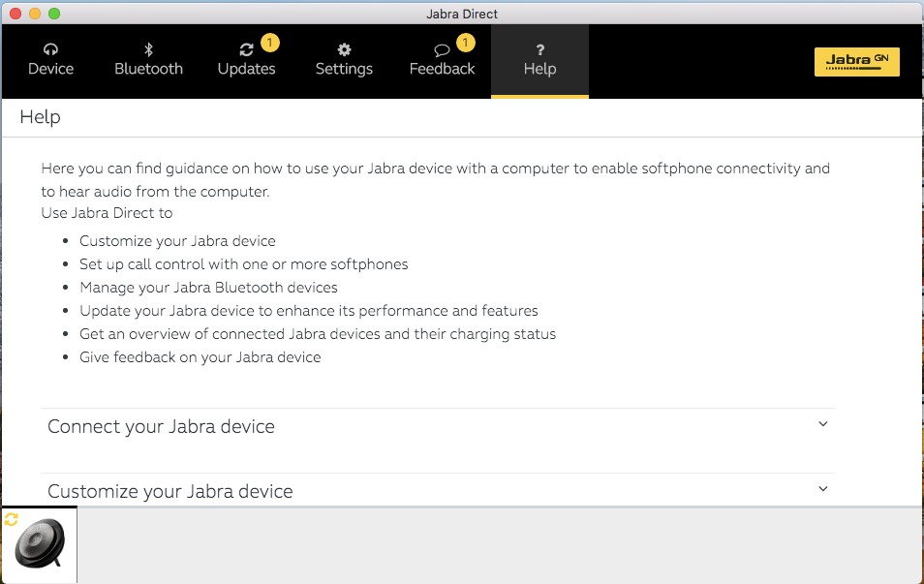924x584 pixels.
Task: Click "Customize your Jabra device" bullet text
Action: coord(177,241)
